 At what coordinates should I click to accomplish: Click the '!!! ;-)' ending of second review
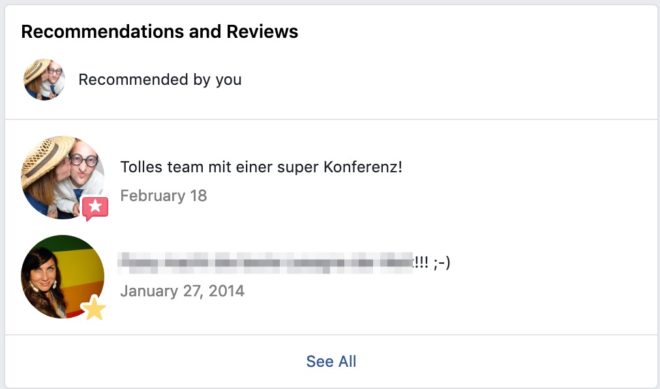pyautogui.click(x=432, y=263)
